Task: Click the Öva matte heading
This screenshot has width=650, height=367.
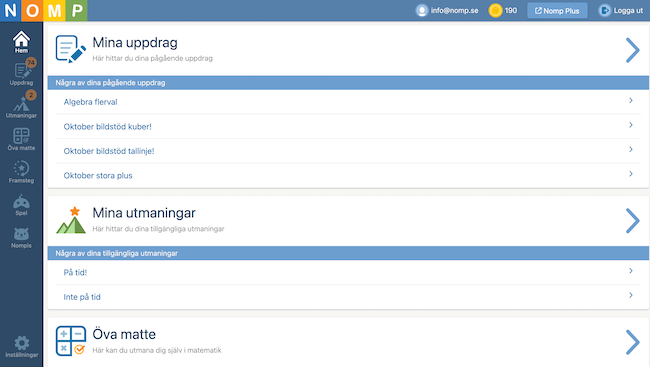Action: tap(124, 334)
